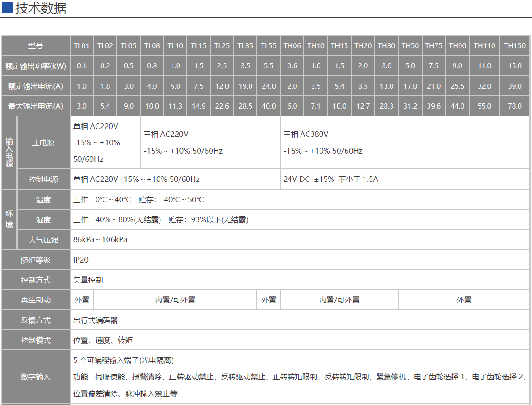Click the 大气压强 row header
Screen dimensions: 532x405
[43, 239]
